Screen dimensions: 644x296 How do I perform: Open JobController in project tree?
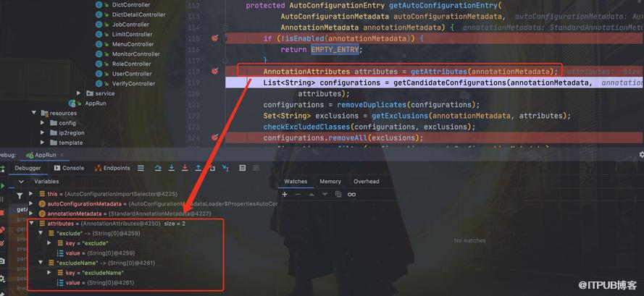tap(130, 25)
